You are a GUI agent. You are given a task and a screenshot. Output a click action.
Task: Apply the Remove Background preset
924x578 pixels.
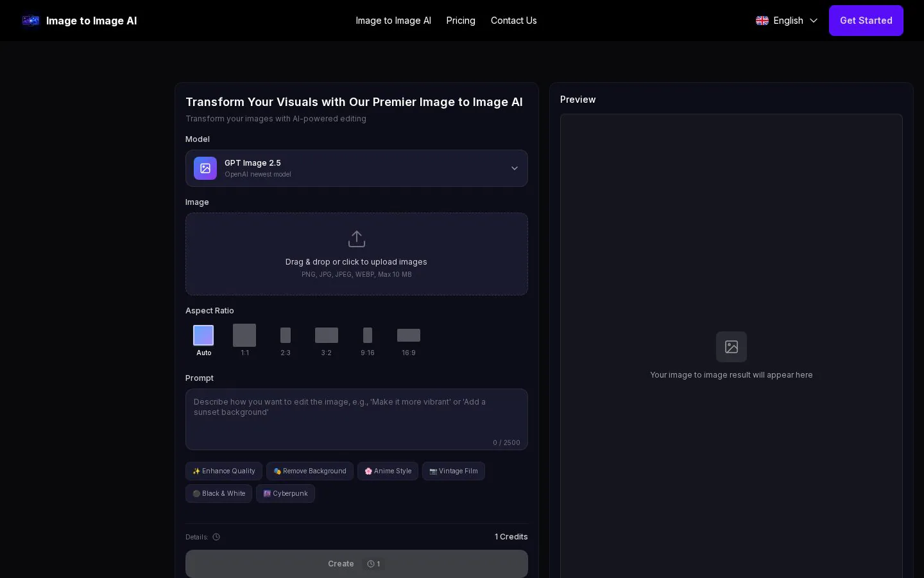pos(310,471)
